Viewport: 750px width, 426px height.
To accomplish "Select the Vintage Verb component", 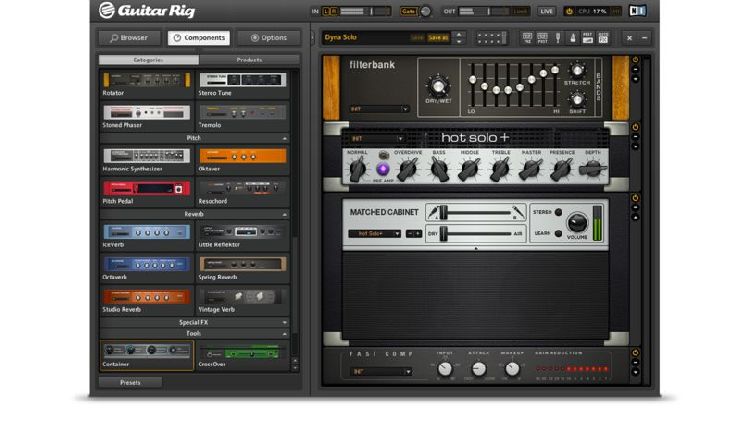I will point(243,301).
